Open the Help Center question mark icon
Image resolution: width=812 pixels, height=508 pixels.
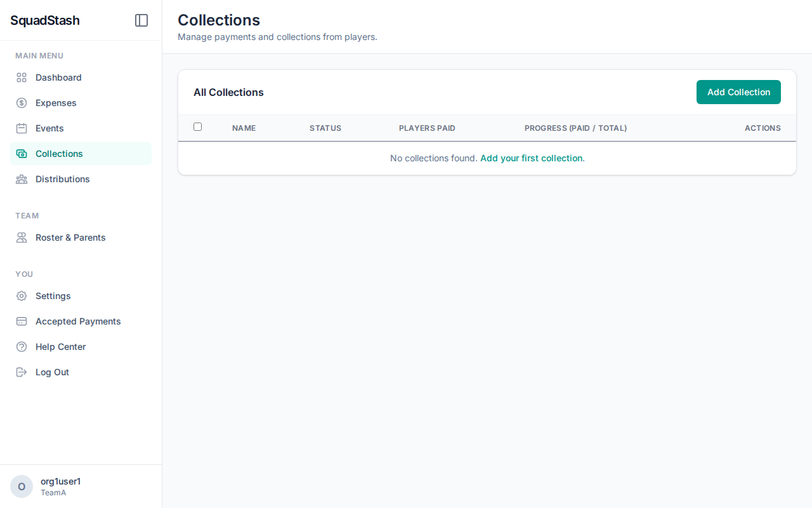(x=21, y=347)
